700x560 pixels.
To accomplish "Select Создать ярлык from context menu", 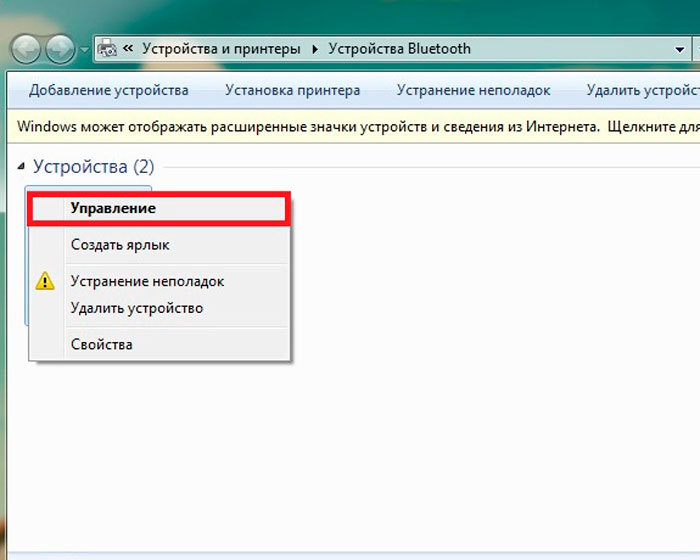I will [120, 245].
